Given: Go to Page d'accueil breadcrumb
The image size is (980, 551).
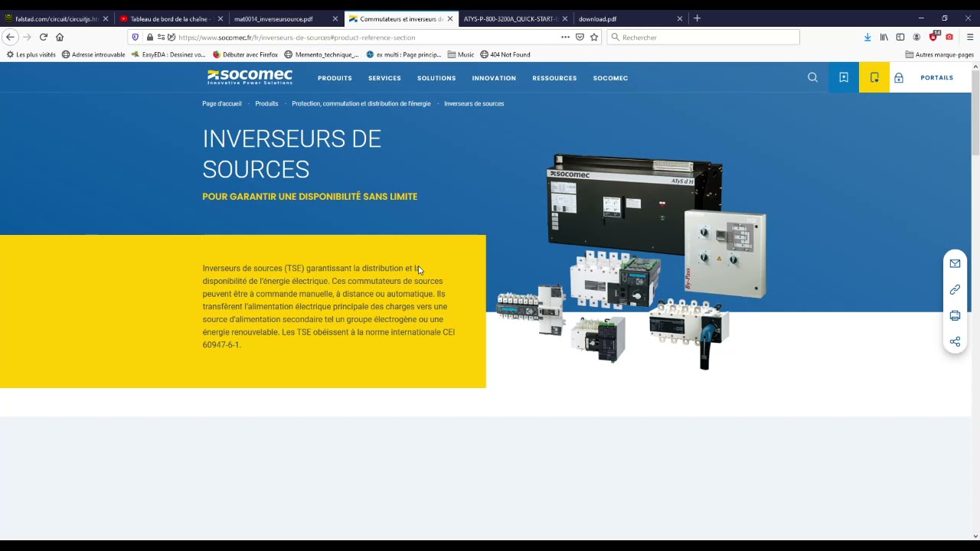Looking at the screenshot, I should pyautogui.click(x=222, y=103).
